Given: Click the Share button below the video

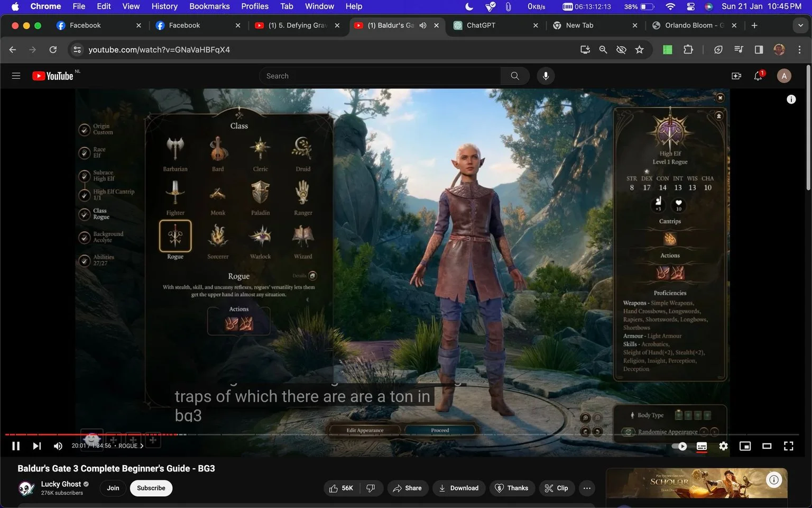Looking at the screenshot, I should pyautogui.click(x=407, y=488).
